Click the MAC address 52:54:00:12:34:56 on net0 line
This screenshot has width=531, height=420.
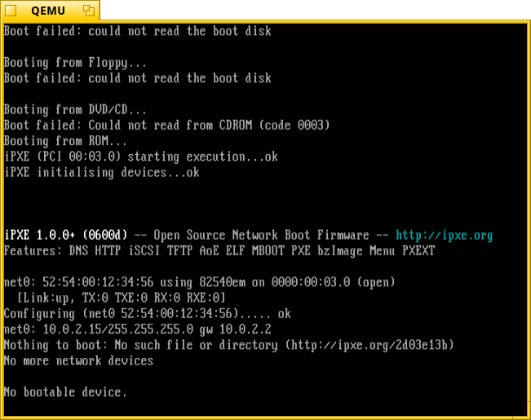click(x=98, y=282)
